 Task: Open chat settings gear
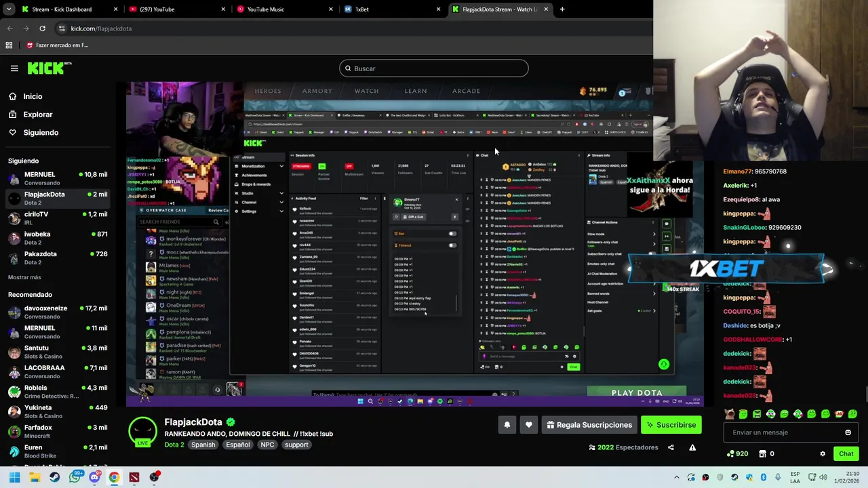(x=823, y=454)
